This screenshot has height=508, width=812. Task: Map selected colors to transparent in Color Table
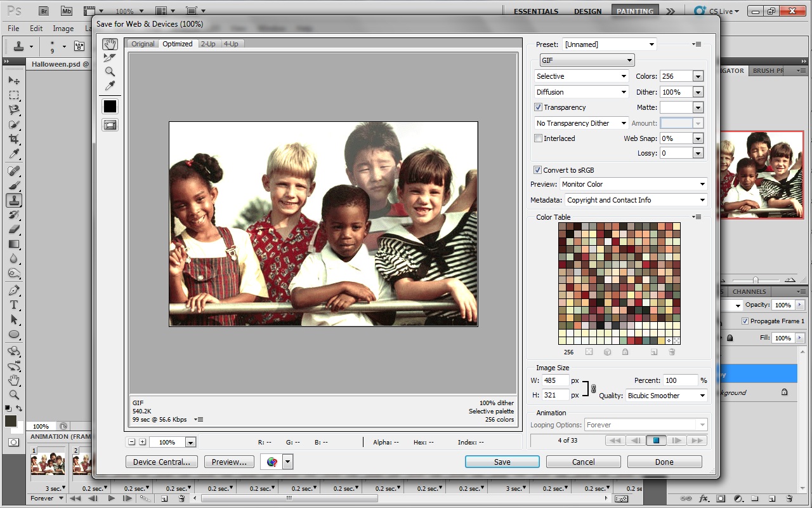(589, 352)
